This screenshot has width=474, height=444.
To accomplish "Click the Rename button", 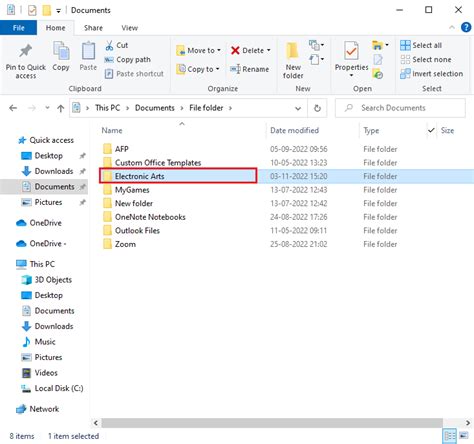I will 249,69.
